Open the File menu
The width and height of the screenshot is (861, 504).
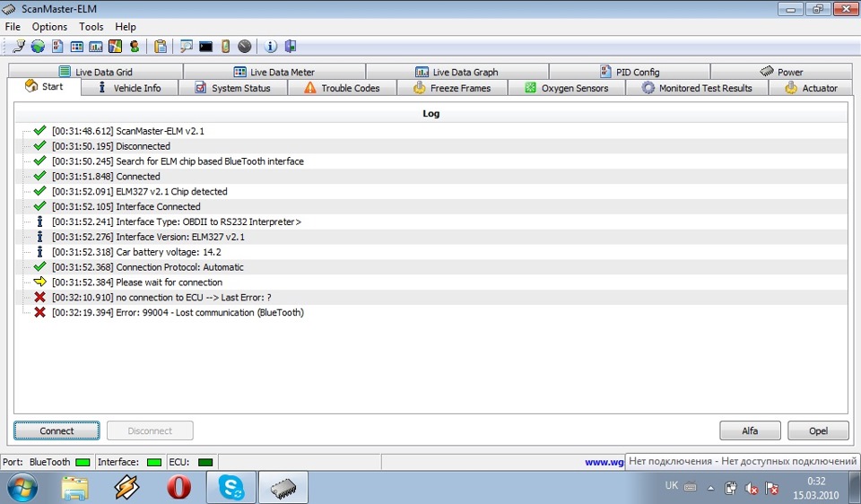click(x=13, y=26)
